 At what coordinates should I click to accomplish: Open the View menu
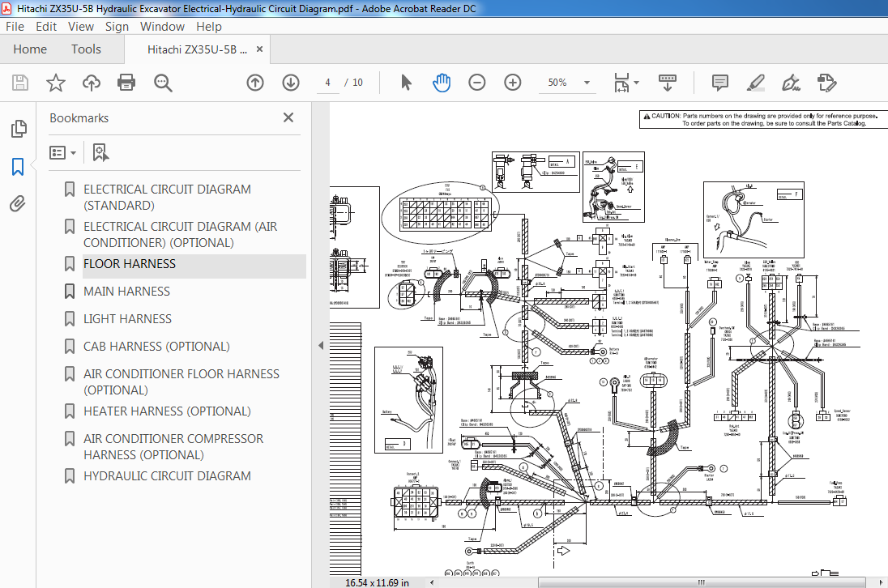pos(81,27)
